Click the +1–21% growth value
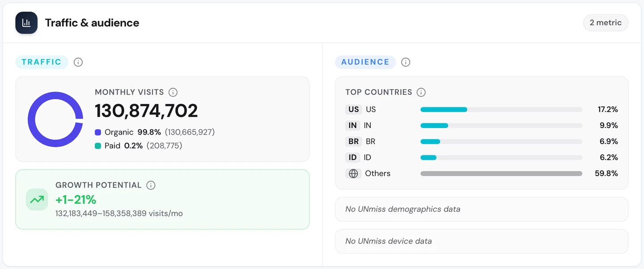 76,200
